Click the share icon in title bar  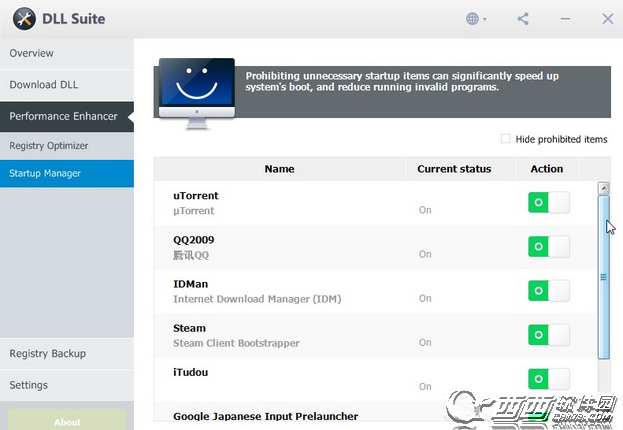(x=523, y=19)
